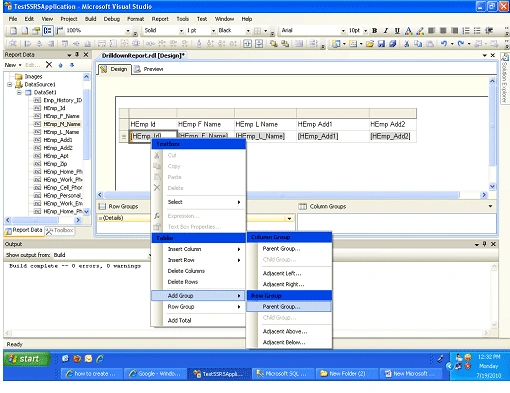Open the 10pt font size dropdown

click(365, 31)
